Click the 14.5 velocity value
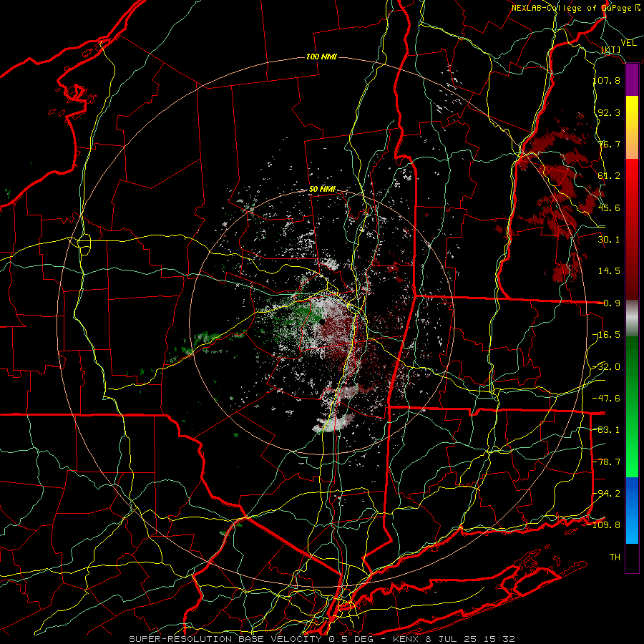The height and width of the screenshot is (644, 644). point(609,271)
